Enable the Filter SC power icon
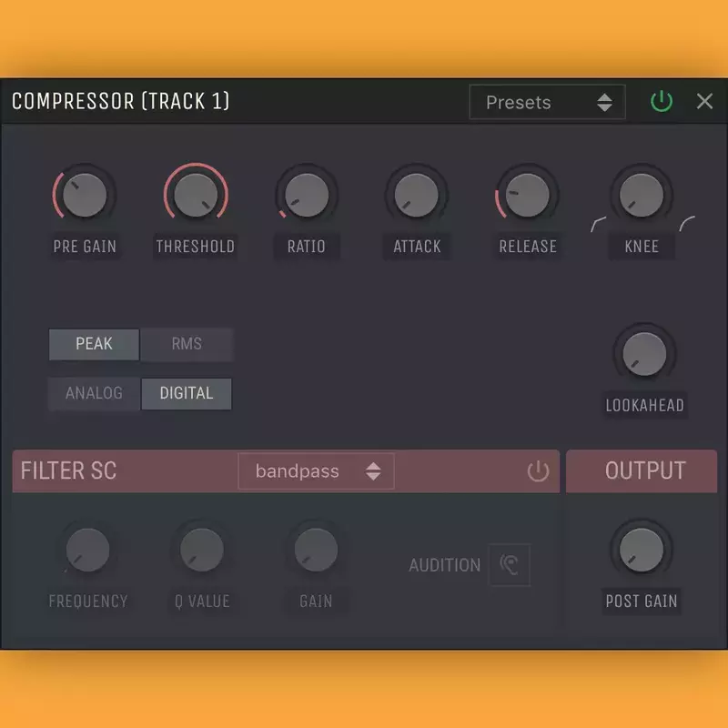728x728 pixels. point(538,471)
